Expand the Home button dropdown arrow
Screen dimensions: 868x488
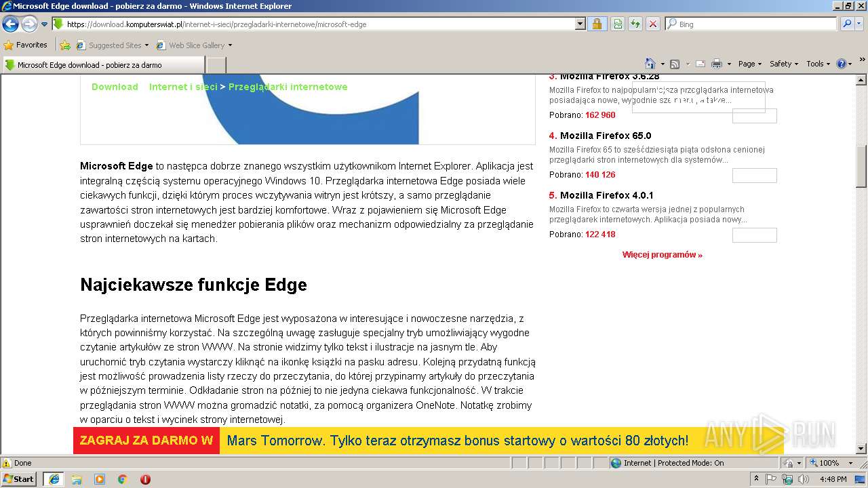[x=663, y=64]
